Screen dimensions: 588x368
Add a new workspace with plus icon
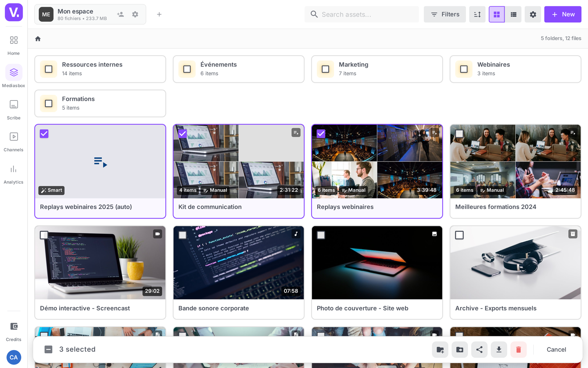[x=159, y=14]
